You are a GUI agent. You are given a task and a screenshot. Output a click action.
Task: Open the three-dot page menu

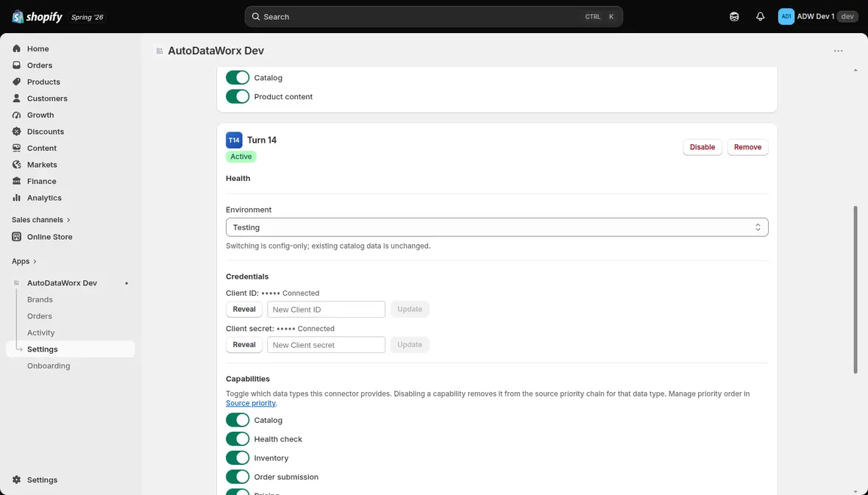click(838, 51)
